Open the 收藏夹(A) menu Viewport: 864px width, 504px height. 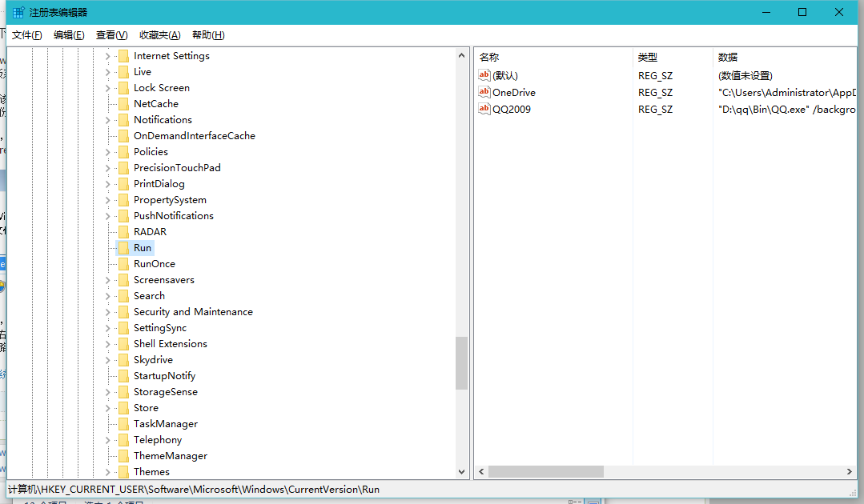tap(159, 34)
